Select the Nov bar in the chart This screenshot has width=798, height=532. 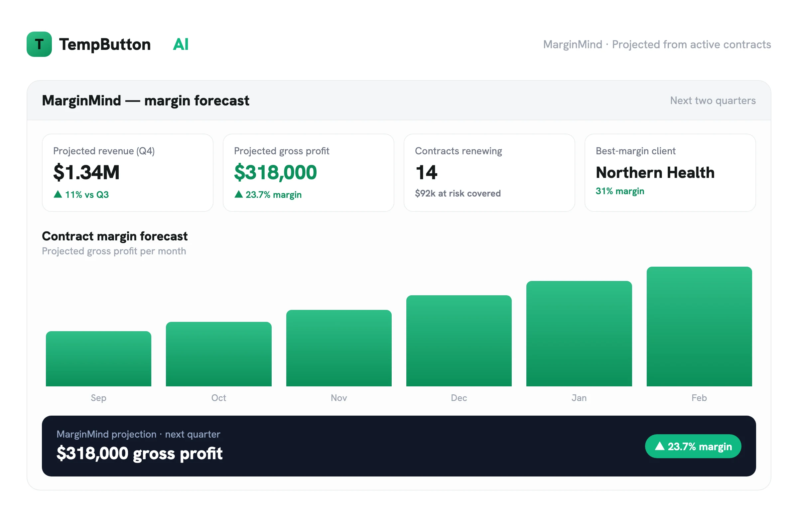point(338,348)
